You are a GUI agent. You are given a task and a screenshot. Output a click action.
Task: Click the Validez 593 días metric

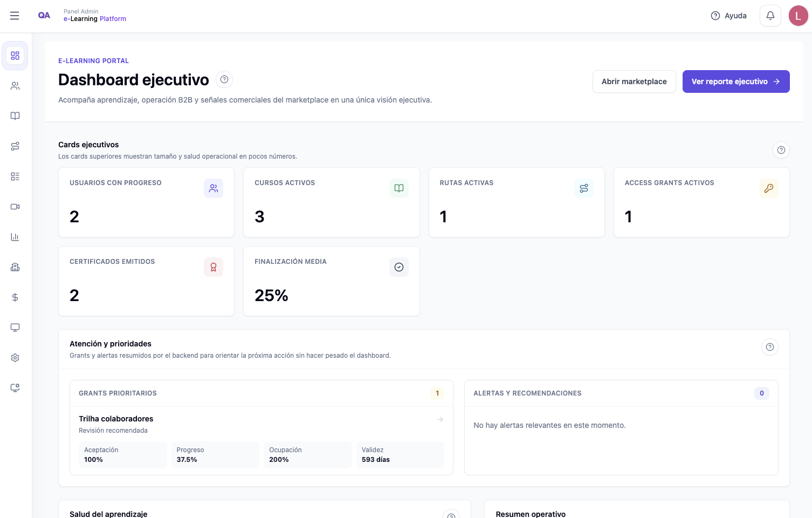click(400, 455)
